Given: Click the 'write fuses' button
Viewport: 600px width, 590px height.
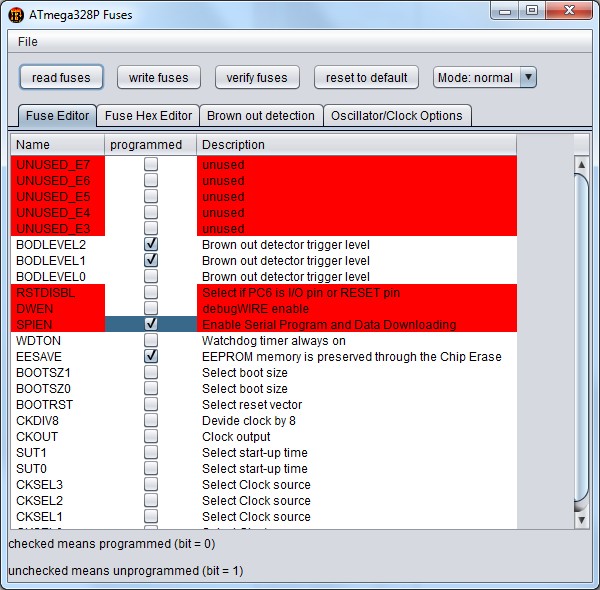Looking at the screenshot, I should 158,77.
